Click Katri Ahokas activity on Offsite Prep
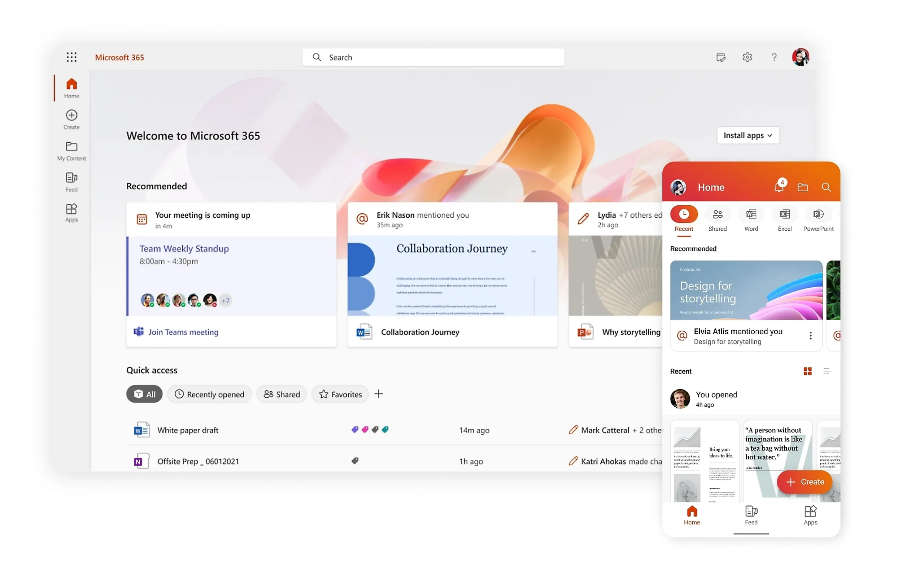 coord(615,461)
